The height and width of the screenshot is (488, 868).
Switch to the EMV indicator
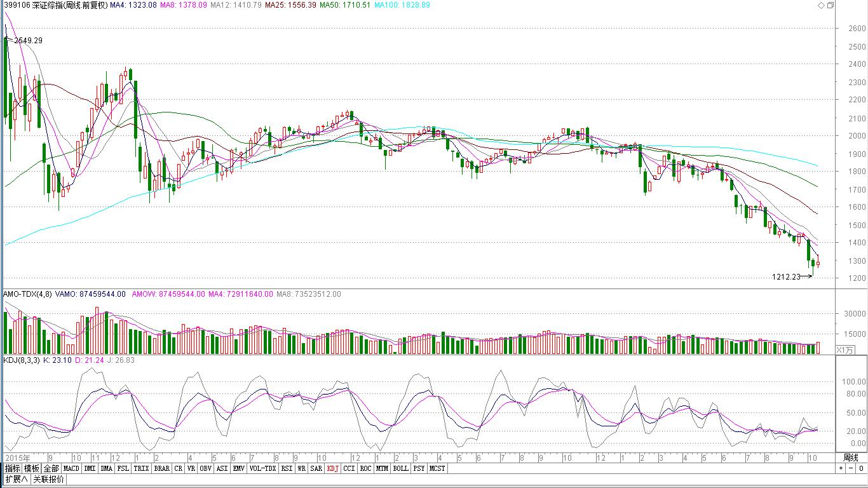[240, 468]
